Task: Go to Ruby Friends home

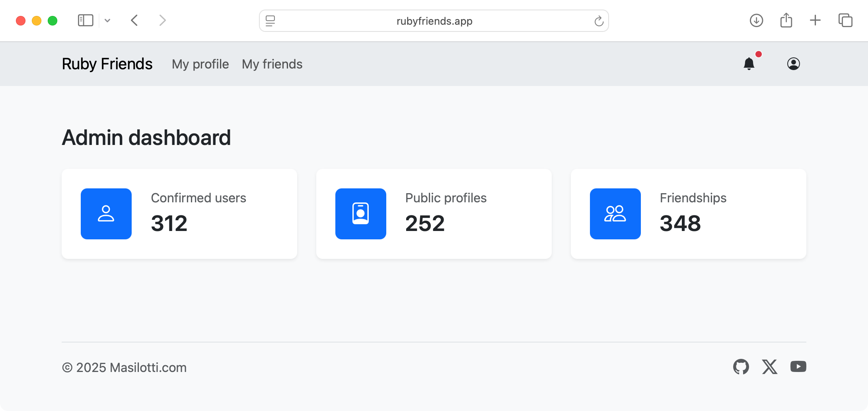Action: 107,64
